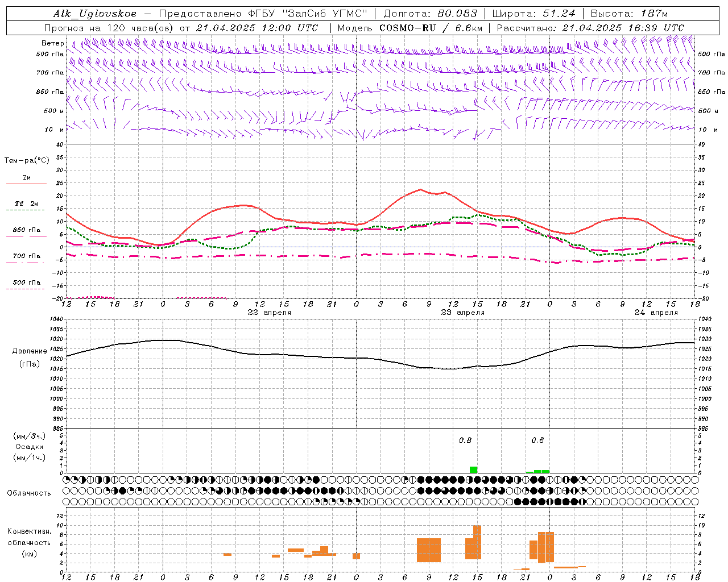Click the 'Осадки' precipitation label

[x=30, y=447]
